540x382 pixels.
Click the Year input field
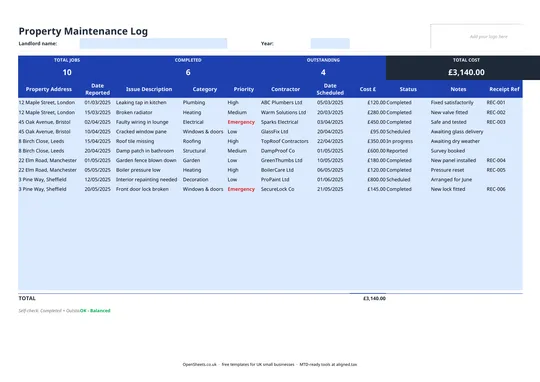(330, 43)
